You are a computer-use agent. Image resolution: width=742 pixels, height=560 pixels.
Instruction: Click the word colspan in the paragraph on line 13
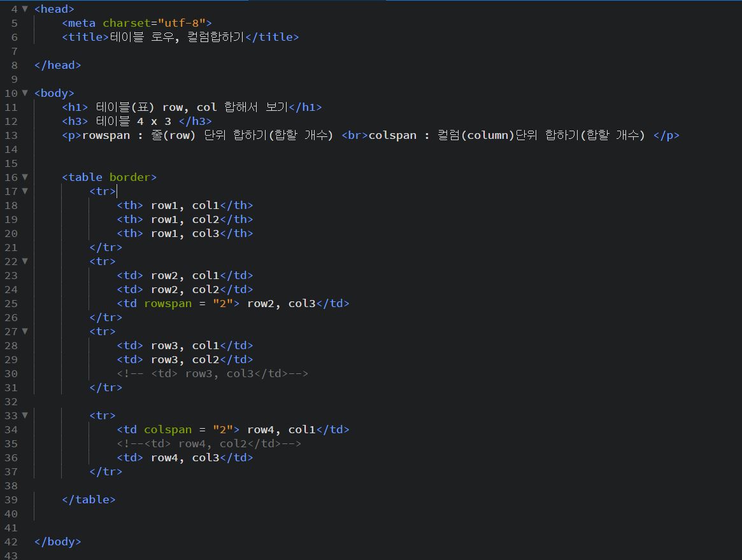392,136
